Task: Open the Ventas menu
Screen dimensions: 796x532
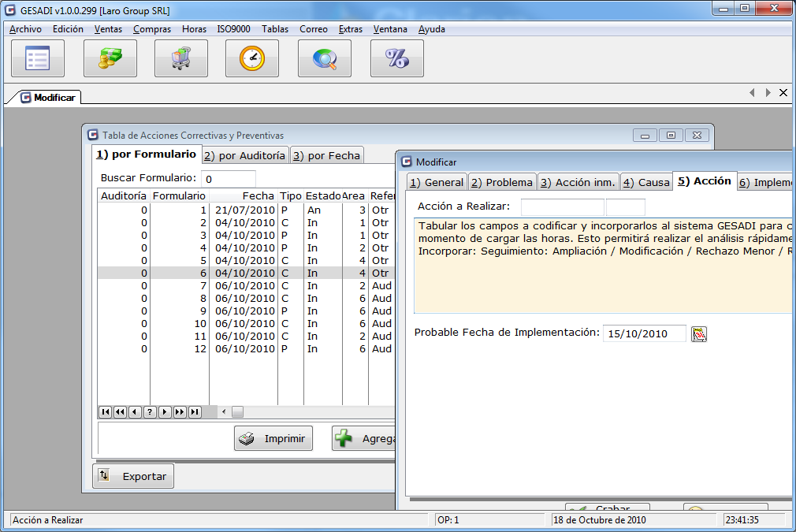Action: [108, 29]
